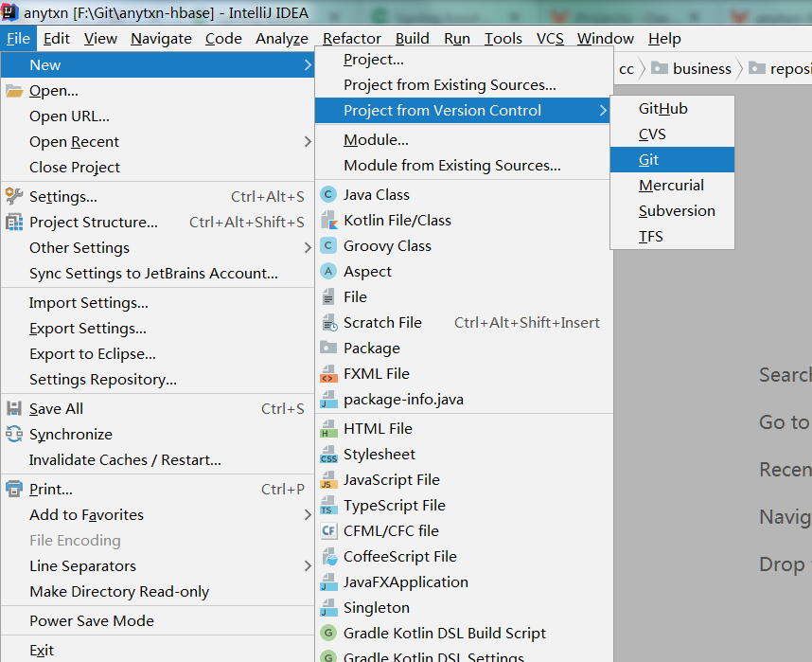Image resolution: width=812 pixels, height=662 pixels.
Task: Click the CoffeeScript File icon
Action: pos(329,556)
